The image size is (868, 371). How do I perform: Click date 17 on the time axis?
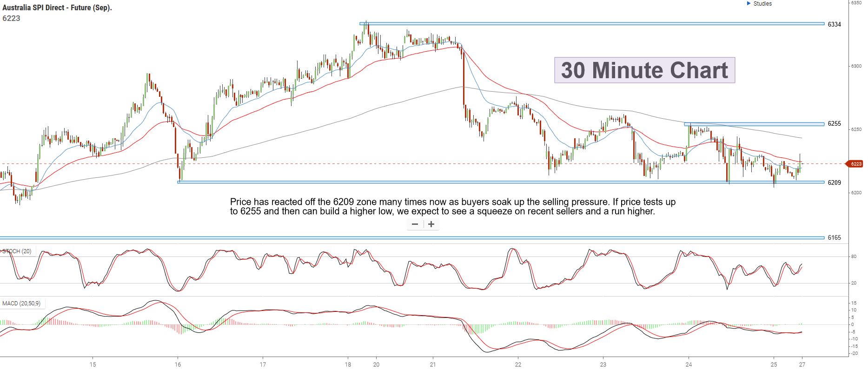(263, 364)
